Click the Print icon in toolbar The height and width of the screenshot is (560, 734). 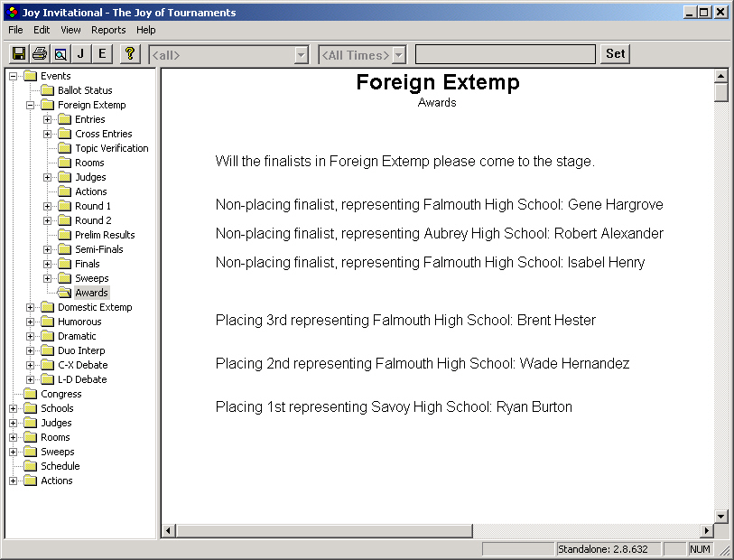point(39,54)
